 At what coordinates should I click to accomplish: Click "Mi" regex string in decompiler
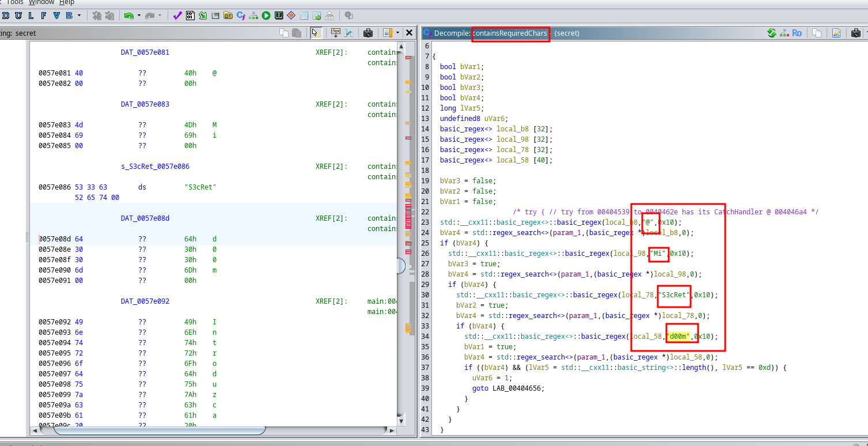point(658,254)
